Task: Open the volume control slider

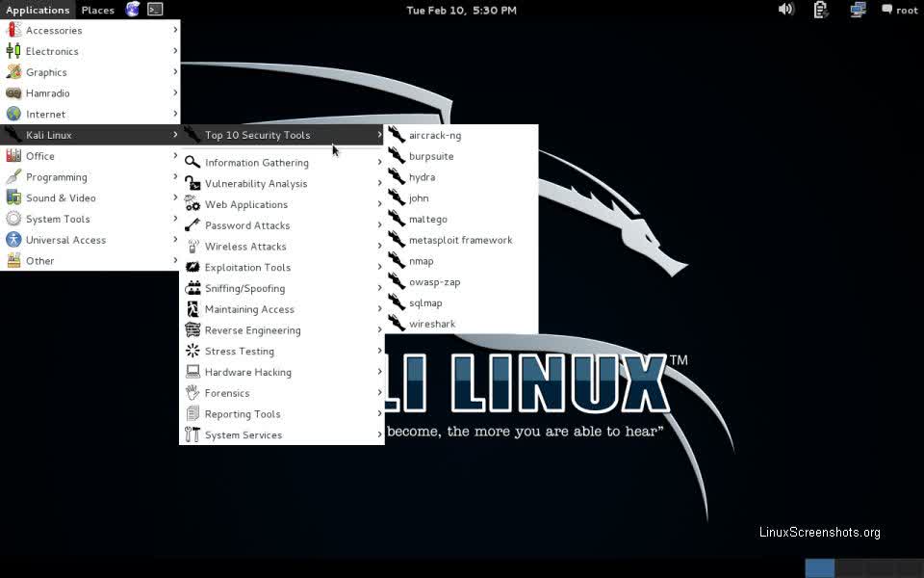Action: click(787, 9)
